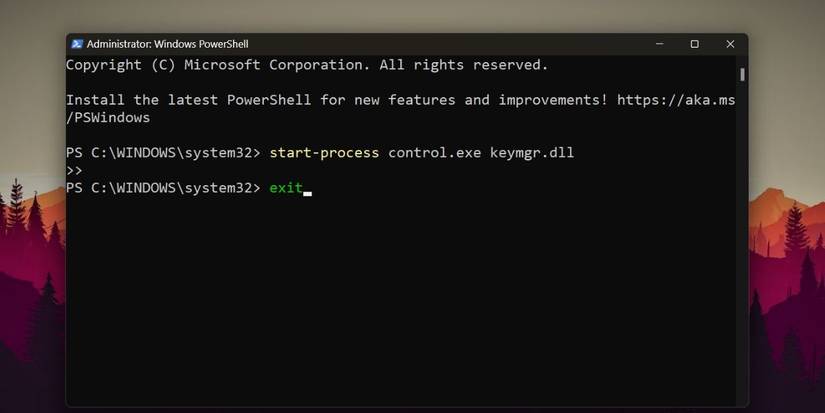Click the "keymgr.dll" argument text
825x413 pixels.
point(532,153)
